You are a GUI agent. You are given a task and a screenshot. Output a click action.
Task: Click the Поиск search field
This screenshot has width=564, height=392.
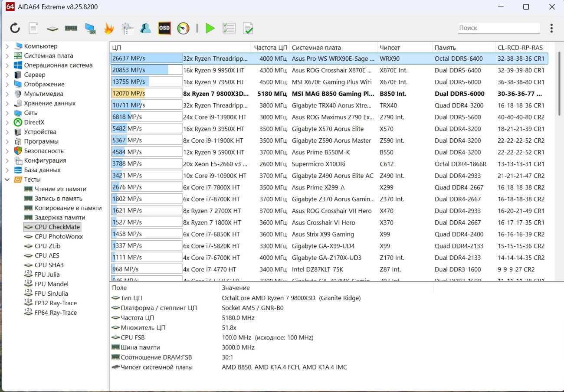point(499,28)
